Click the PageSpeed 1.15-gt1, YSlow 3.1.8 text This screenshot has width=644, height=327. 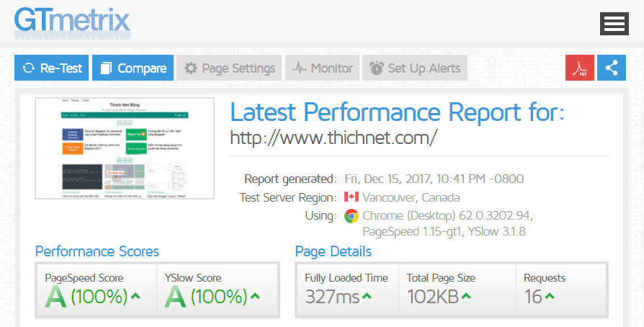click(x=444, y=231)
